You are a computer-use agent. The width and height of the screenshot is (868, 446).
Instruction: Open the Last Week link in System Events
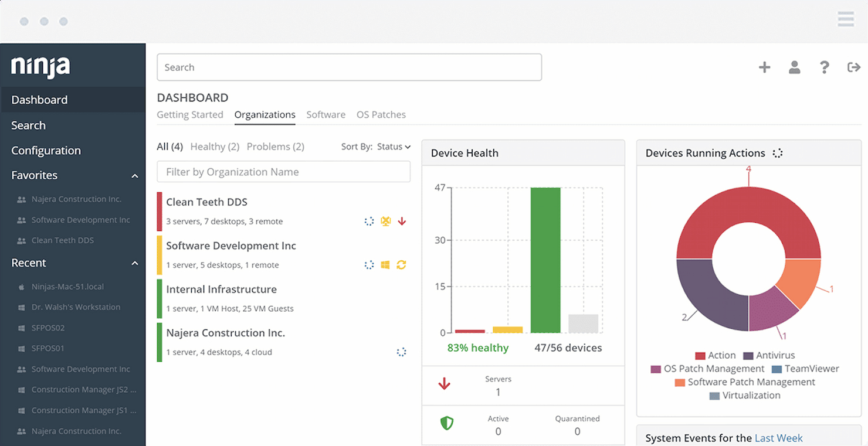pyautogui.click(x=779, y=438)
